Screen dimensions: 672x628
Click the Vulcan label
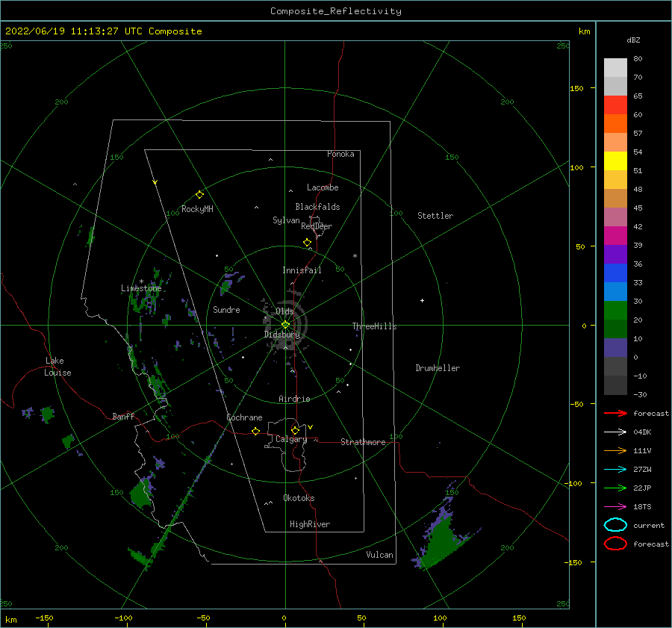click(x=380, y=555)
